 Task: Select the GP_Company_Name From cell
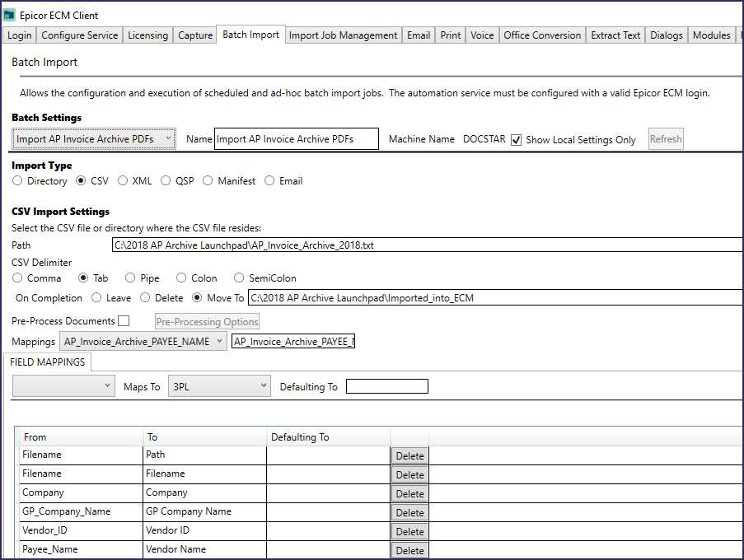pyautogui.click(x=81, y=512)
